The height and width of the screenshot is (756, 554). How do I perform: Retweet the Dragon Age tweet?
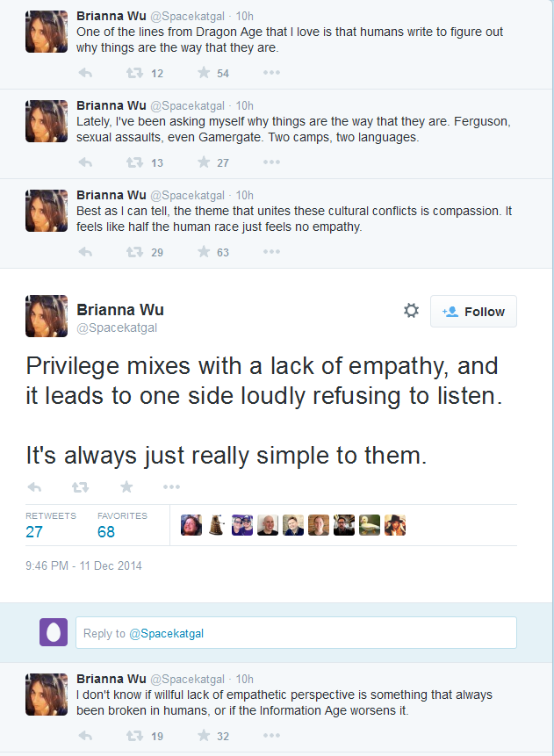(x=134, y=73)
